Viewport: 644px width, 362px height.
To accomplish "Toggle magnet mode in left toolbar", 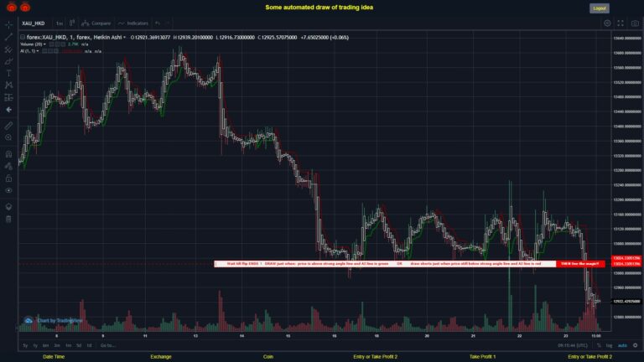I will click(8, 154).
